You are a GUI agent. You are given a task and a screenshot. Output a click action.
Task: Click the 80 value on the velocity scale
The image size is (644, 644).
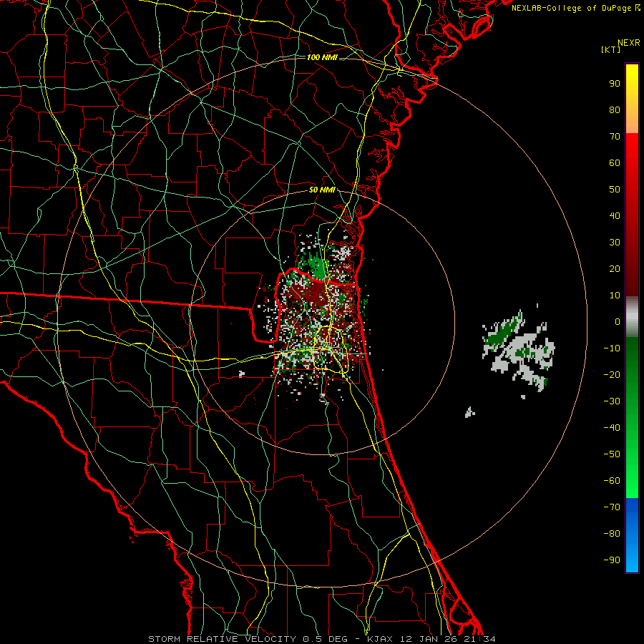coord(615,110)
